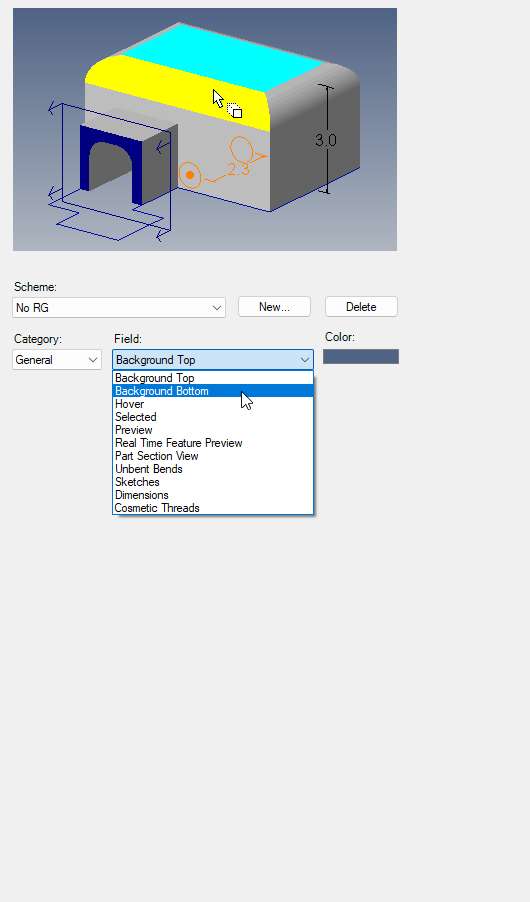Select Real Time Feature Preview option
Viewport: 530px width, 902px height.
[213, 443]
